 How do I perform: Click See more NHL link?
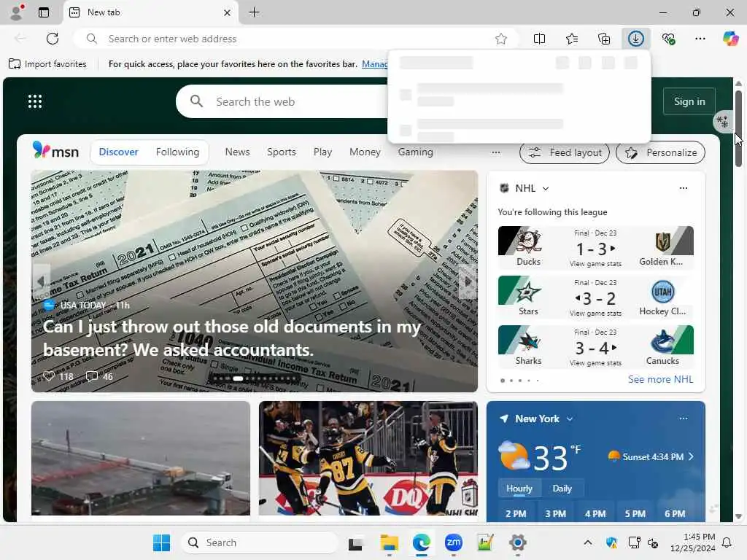pyautogui.click(x=660, y=379)
